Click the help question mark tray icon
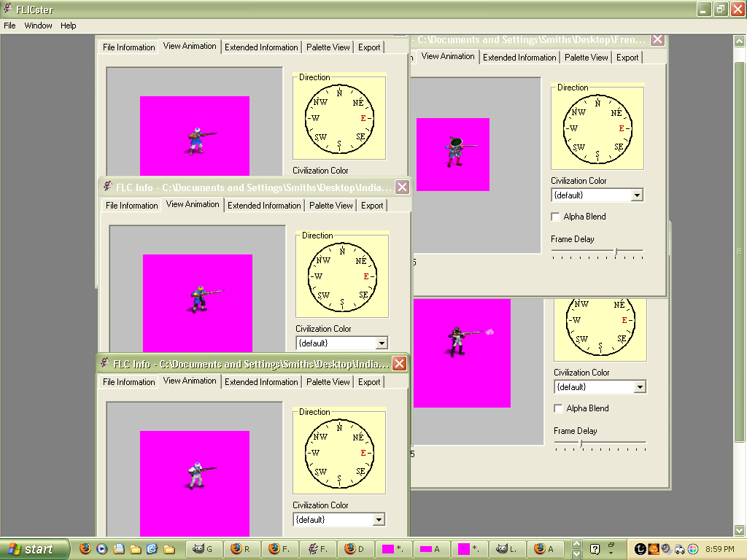This screenshot has height=560, width=747. [595, 549]
